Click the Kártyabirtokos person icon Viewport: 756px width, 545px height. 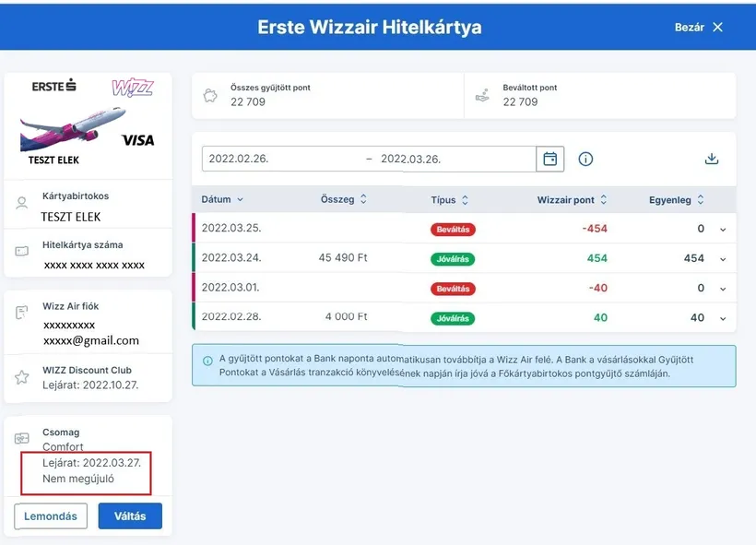(x=21, y=204)
